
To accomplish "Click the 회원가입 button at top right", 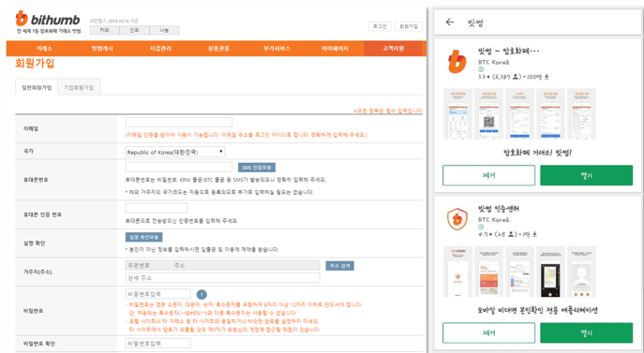I will 409,26.
